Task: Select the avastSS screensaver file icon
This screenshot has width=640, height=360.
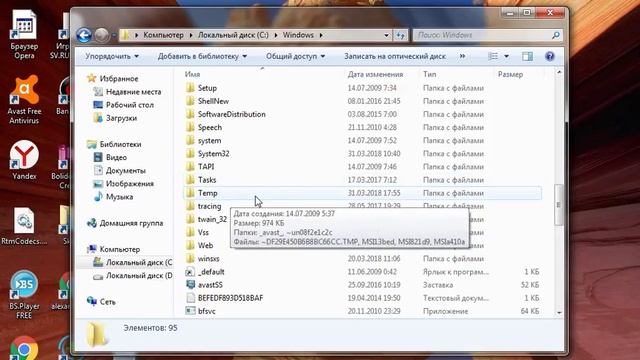Action: pos(190,284)
